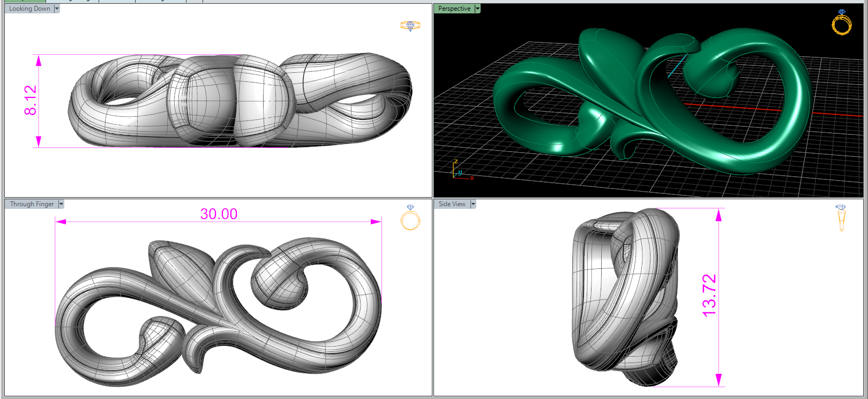Select the 13.72 dimension text

point(709,295)
